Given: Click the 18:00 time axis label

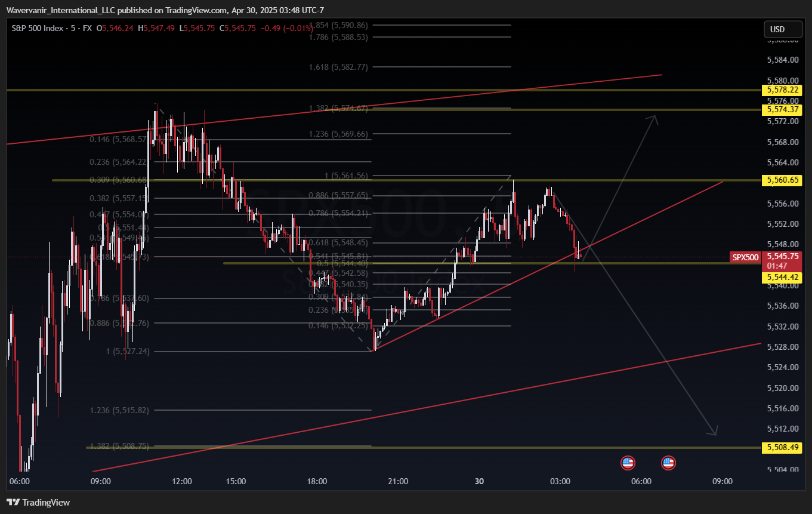Looking at the screenshot, I should pos(317,481).
